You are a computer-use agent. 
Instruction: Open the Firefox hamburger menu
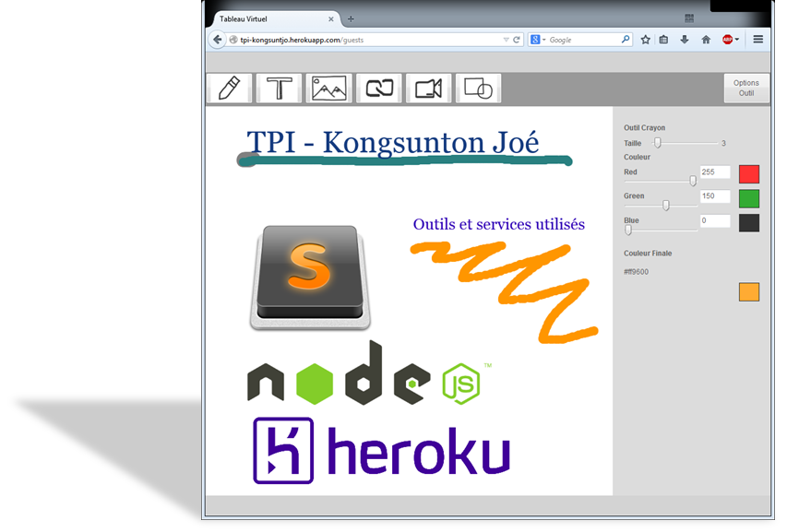pos(757,40)
